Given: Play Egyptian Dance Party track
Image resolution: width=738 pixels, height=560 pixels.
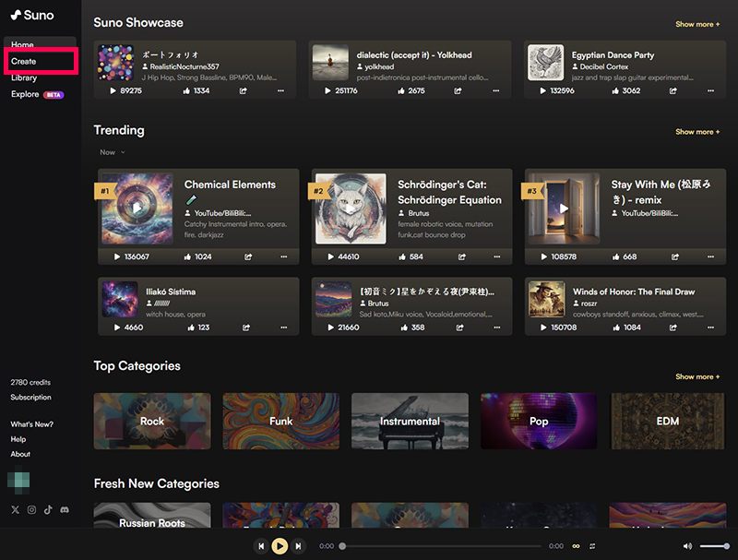Looking at the screenshot, I should 542,90.
